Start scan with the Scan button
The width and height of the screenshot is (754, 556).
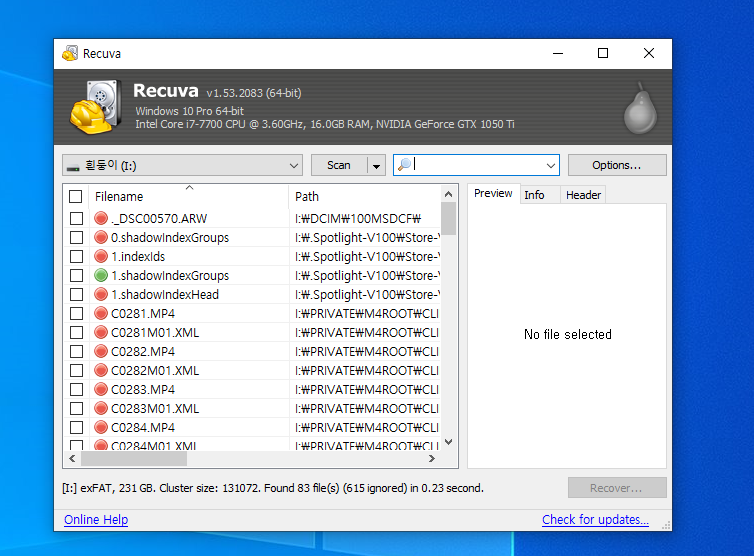click(339, 165)
